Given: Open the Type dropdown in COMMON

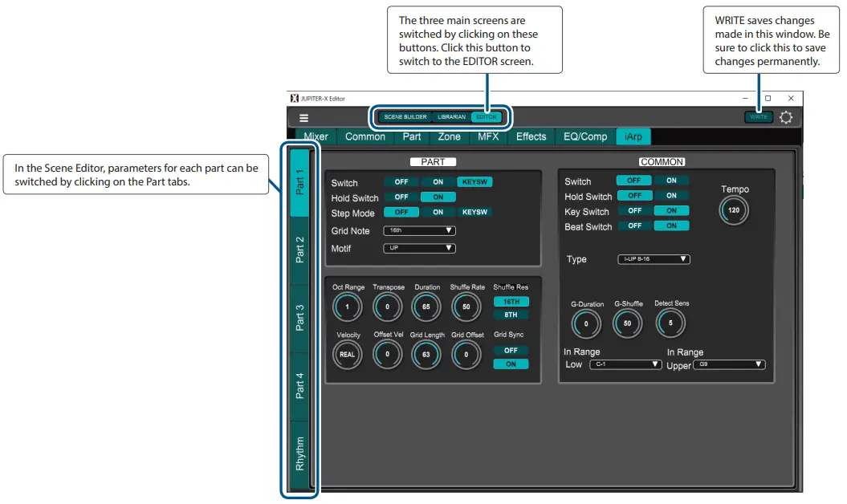Looking at the screenshot, I should click(x=654, y=258).
